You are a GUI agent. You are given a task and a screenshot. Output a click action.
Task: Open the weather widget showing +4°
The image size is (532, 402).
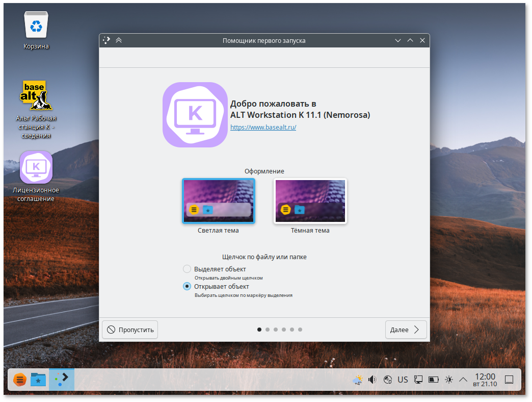pyautogui.click(x=358, y=380)
